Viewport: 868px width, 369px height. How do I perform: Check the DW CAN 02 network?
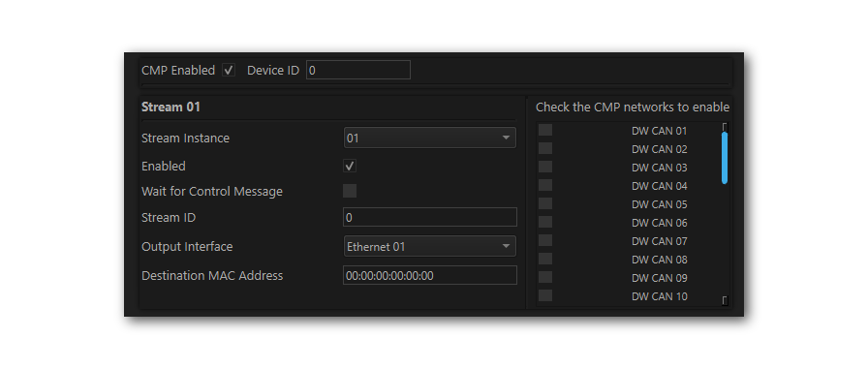(x=545, y=148)
